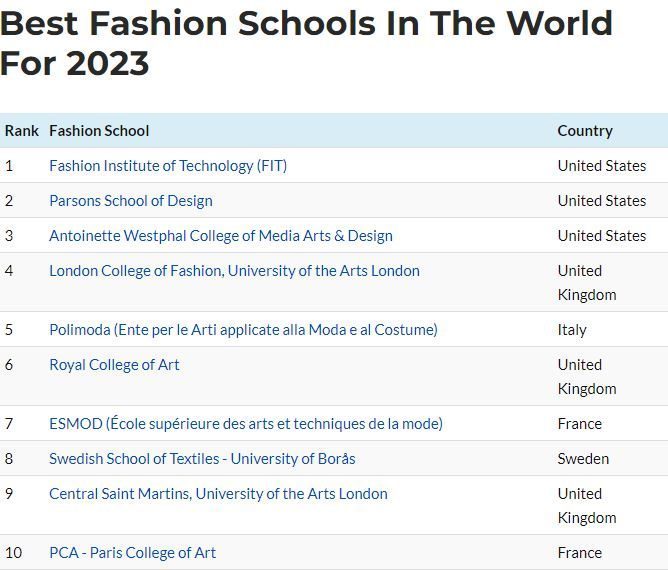Open Antoinette Westphal College link

coord(221,236)
